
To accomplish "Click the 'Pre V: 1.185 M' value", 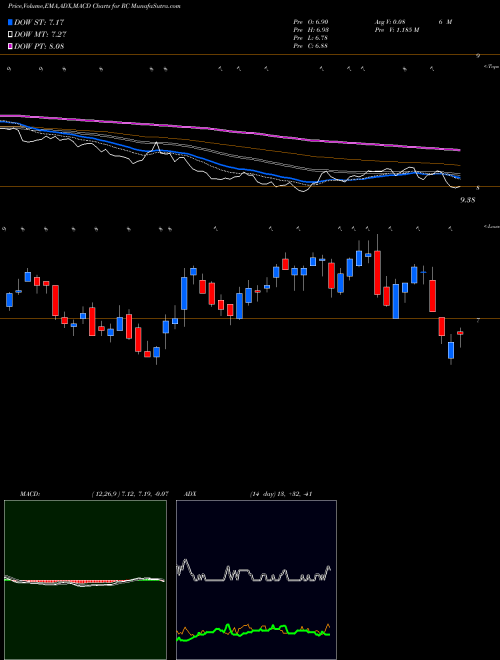I will tap(396, 30).
